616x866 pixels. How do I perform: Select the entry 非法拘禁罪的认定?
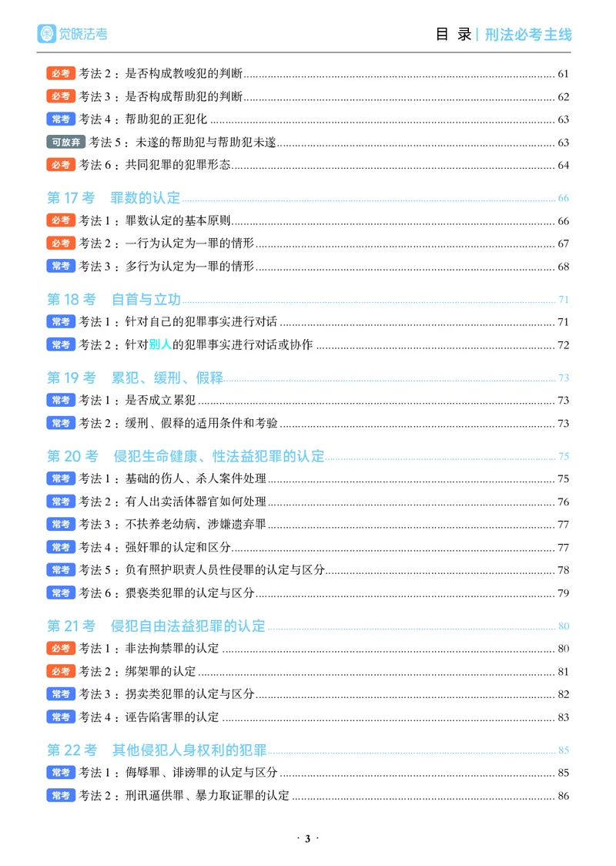172,649
